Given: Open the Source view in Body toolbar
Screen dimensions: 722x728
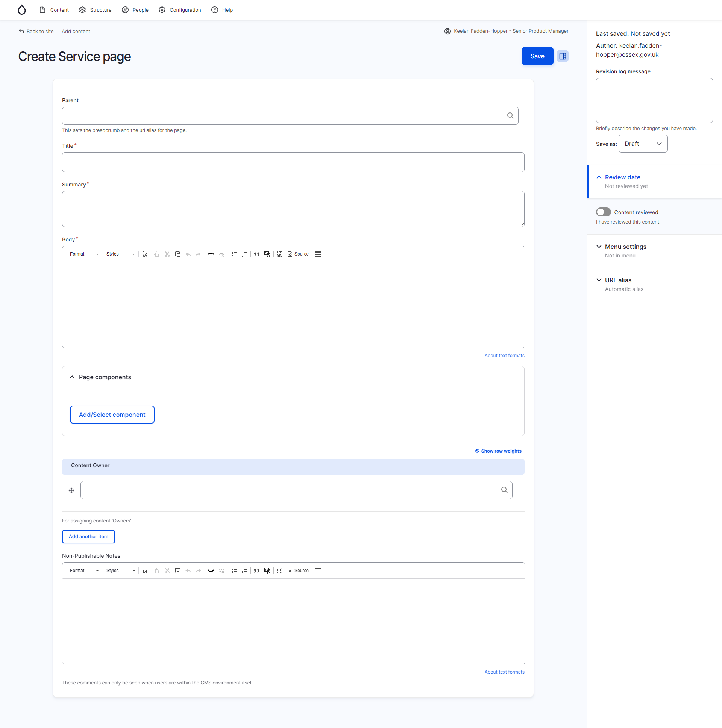Looking at the screenshot, I should [298, 254].
